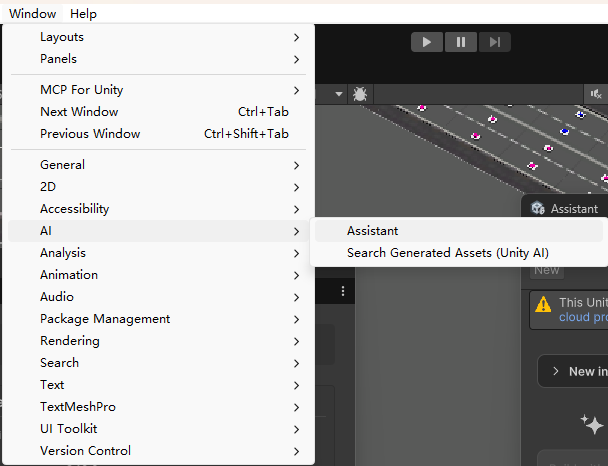Click the New button in Assistant panel
This screenshot has height=466, width=608.
[x=547, y=270]
